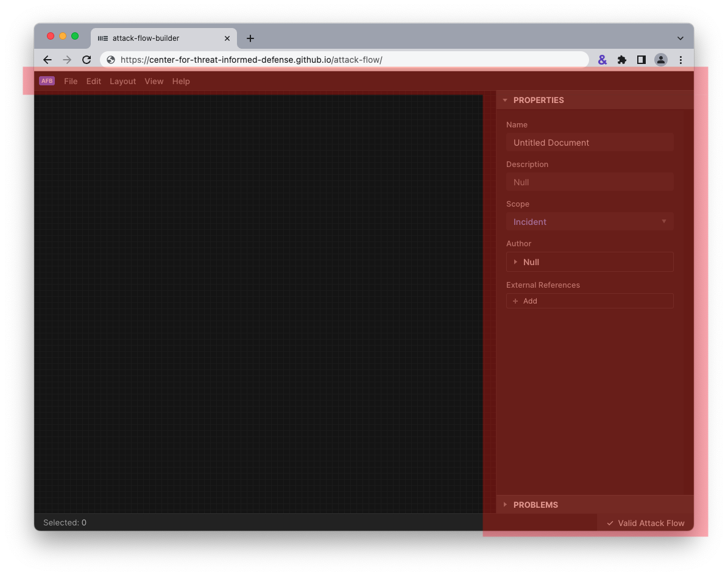Open the File menu
Screen dimensions: 728x576
tap(71, 81)
